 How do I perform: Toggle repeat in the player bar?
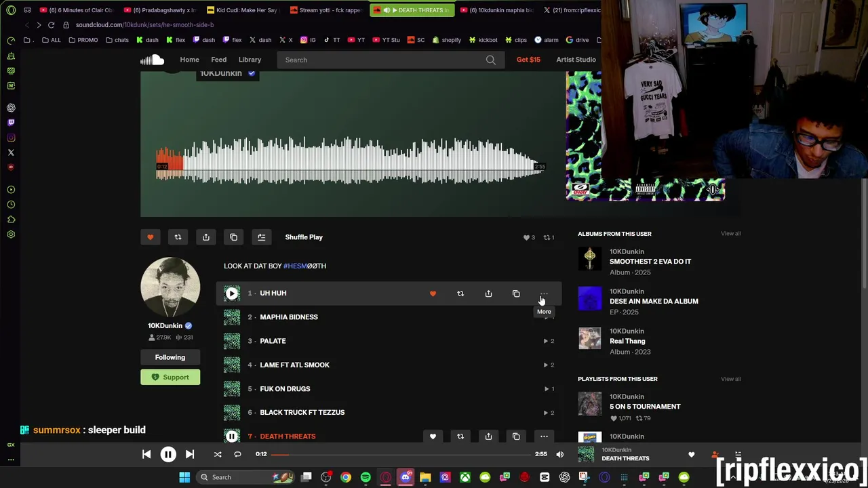pos(237,454)
